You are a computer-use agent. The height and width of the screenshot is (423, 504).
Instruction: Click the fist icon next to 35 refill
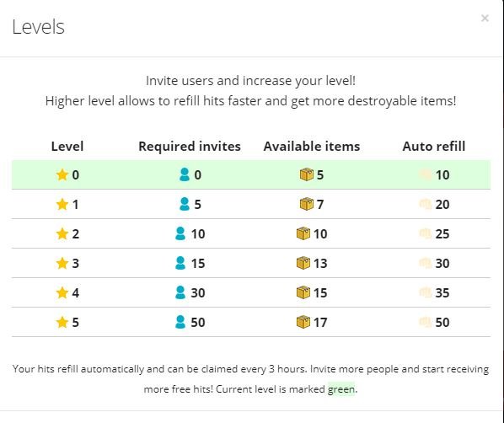426,292
